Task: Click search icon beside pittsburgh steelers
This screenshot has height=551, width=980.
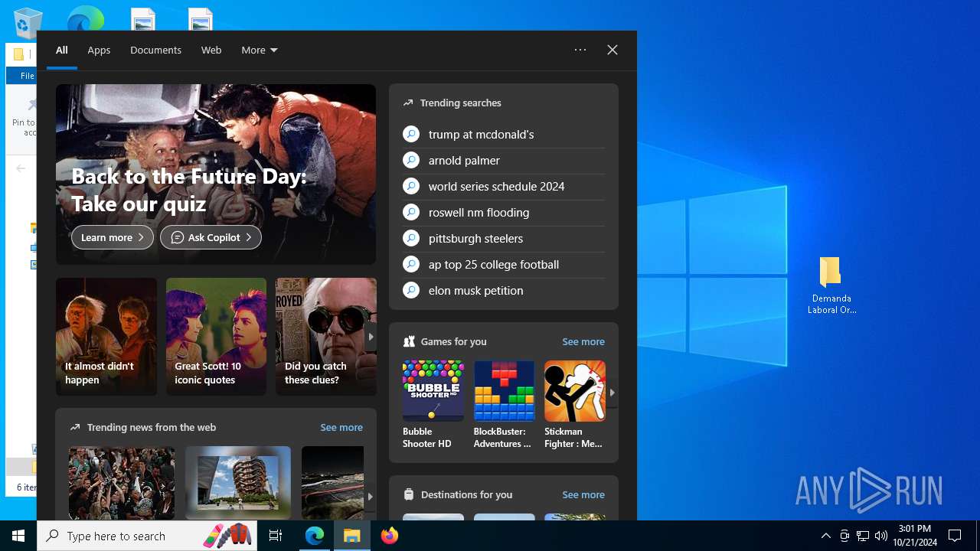Action: point(411,238)
